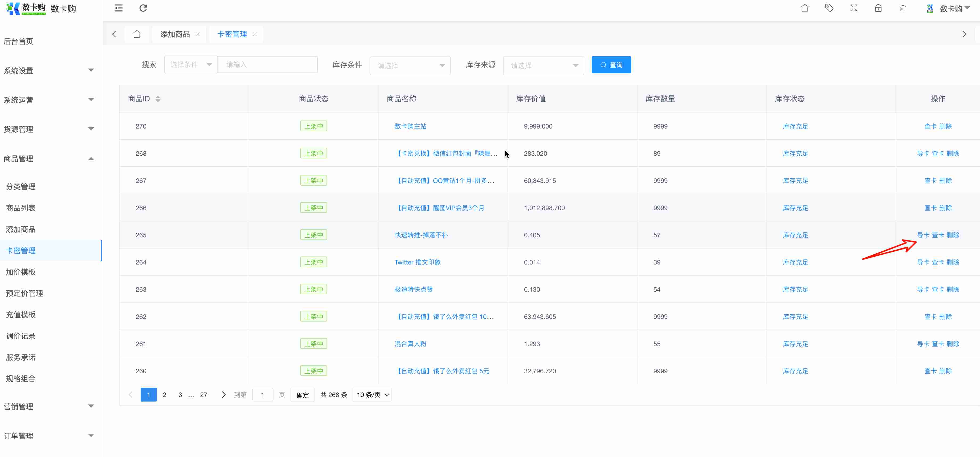Image resolution: width=980 pixels, height=457 pixels.
Task: Open the 选择条件 search dropdown
Action: pyautogui.click(x=191, y=64)
